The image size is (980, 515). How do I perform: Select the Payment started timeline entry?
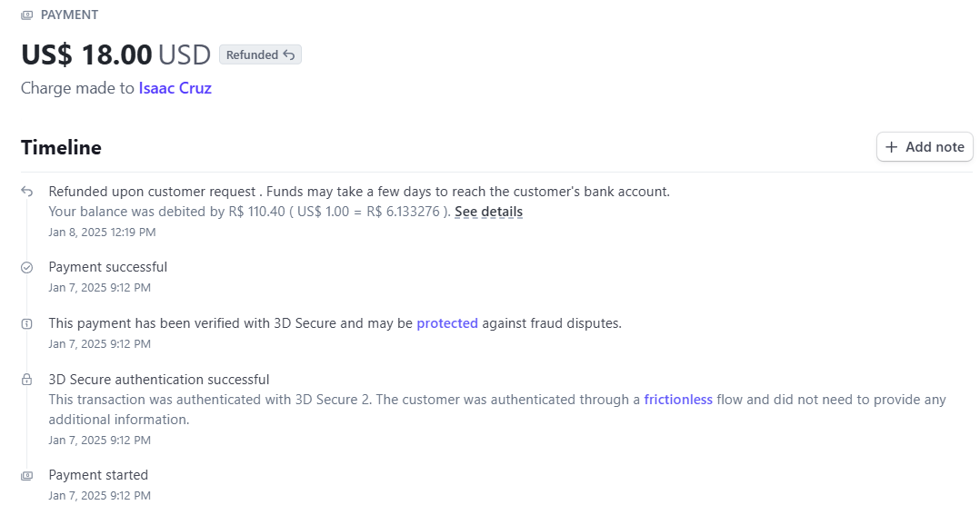tap(99, 475)
